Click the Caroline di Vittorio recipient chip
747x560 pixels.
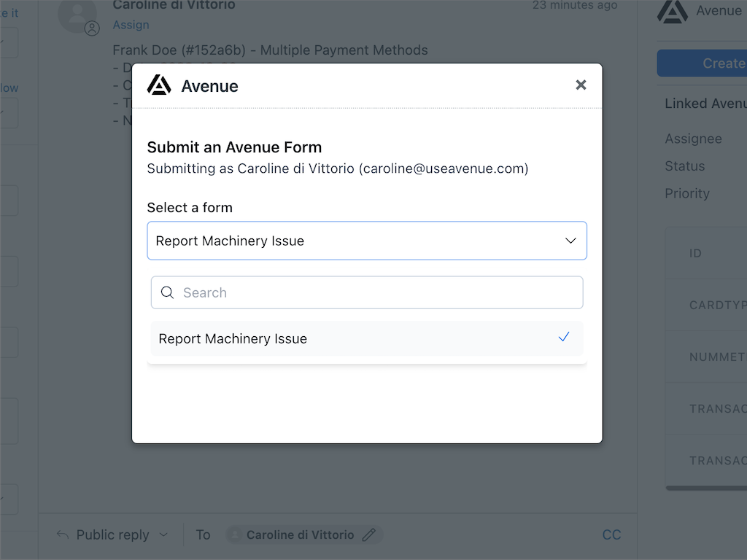click(300, 535)
